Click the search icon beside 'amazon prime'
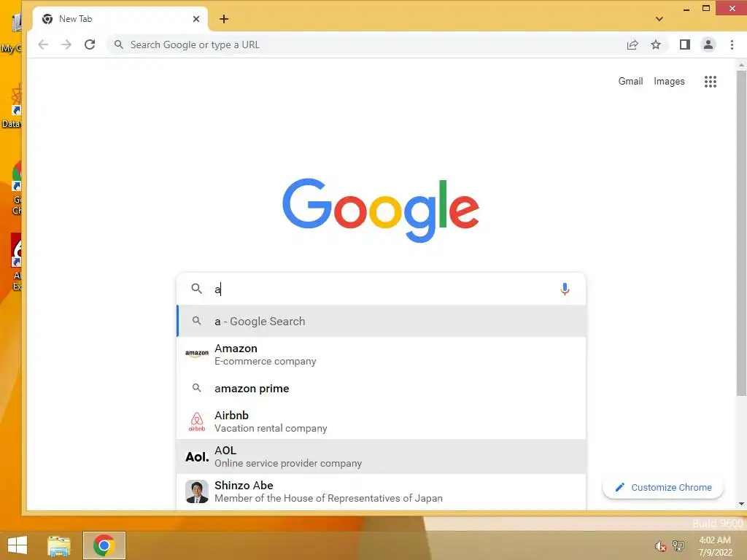Screen dimensions: 747x560 (x=196, y=388)
